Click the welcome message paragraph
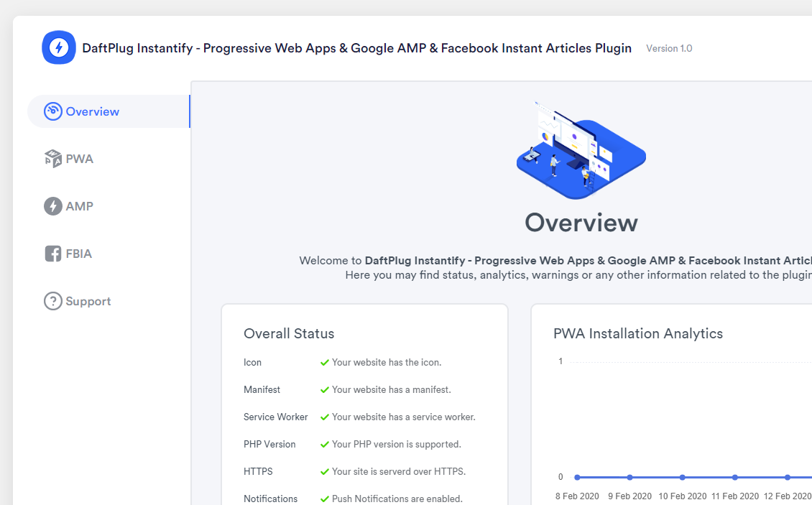 pos(555,267)
